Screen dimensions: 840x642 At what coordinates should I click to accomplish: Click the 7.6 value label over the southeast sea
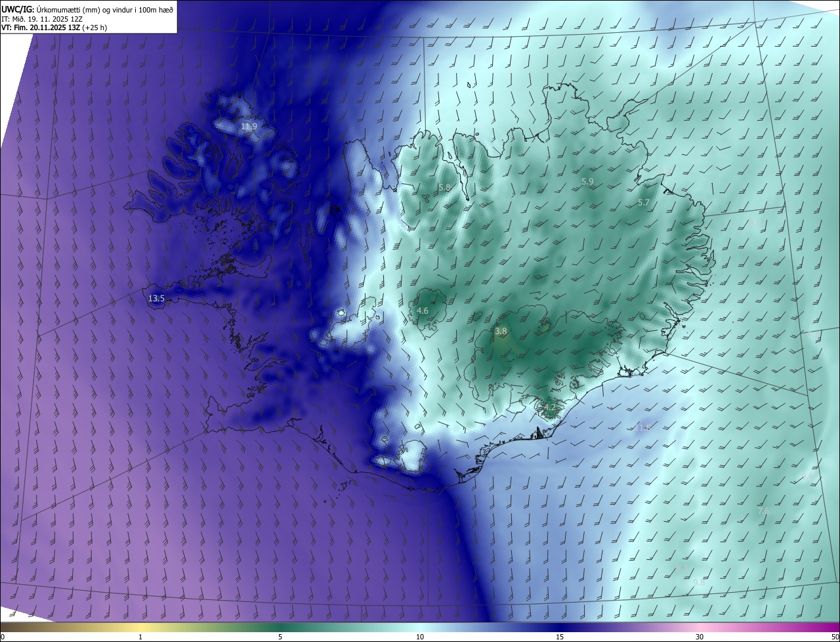763,511
